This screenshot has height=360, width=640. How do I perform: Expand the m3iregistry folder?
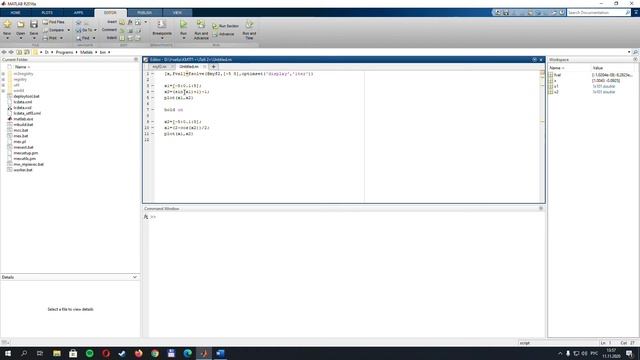point(4,74)
